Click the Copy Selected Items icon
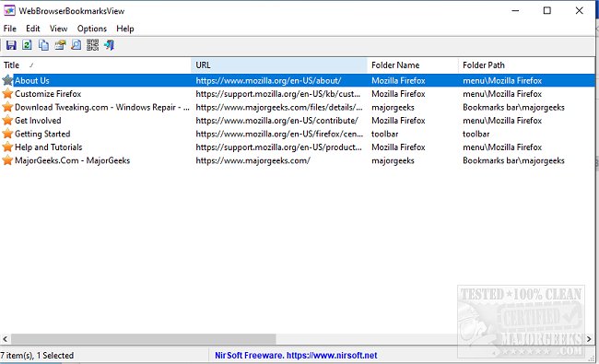Viewport: 599px width, 364px height. [43, 45]
